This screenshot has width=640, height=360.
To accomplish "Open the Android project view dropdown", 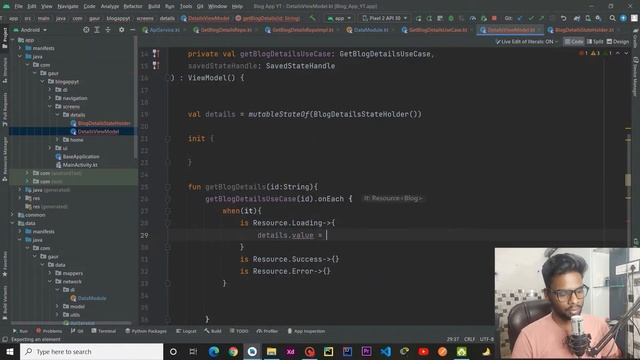I will [x=31, y=30].
